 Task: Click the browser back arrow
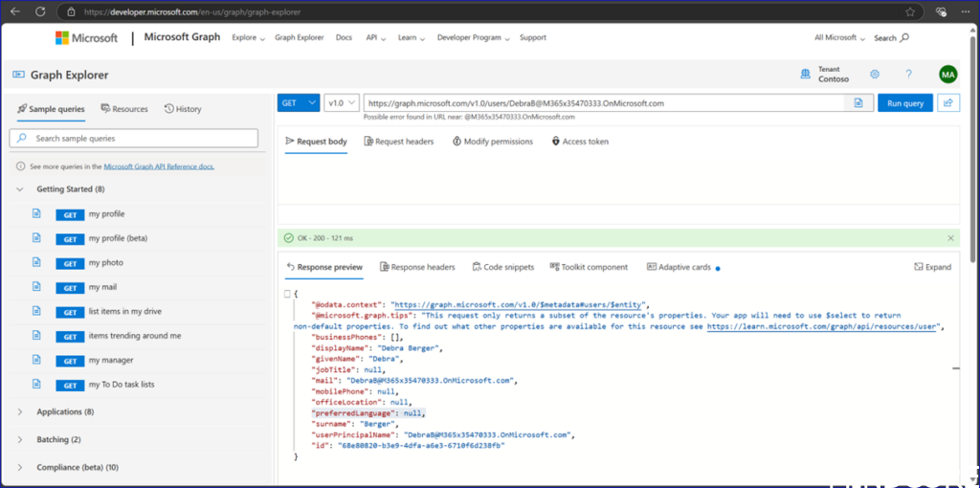coord(14,11)
